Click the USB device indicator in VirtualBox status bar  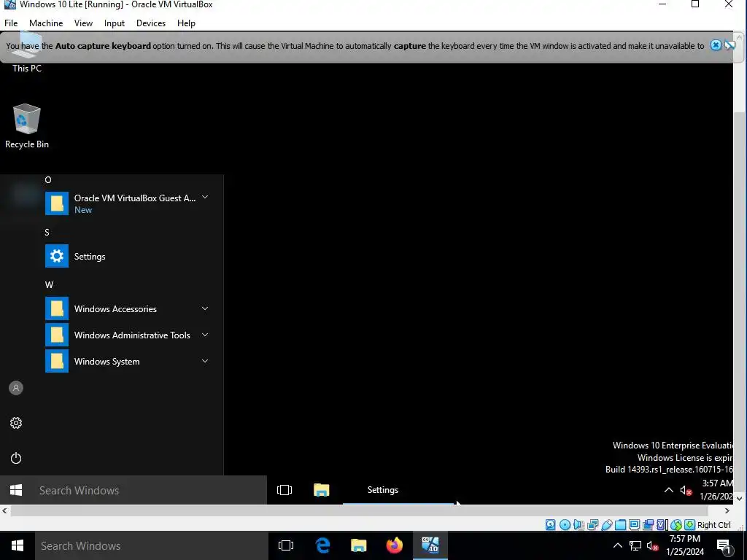click(x=606, y=525)
